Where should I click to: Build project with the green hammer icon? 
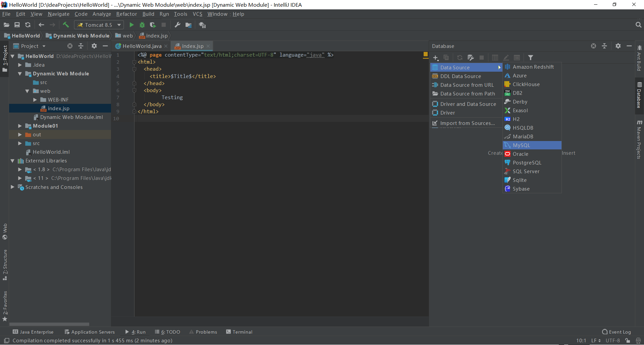[66, 25]
